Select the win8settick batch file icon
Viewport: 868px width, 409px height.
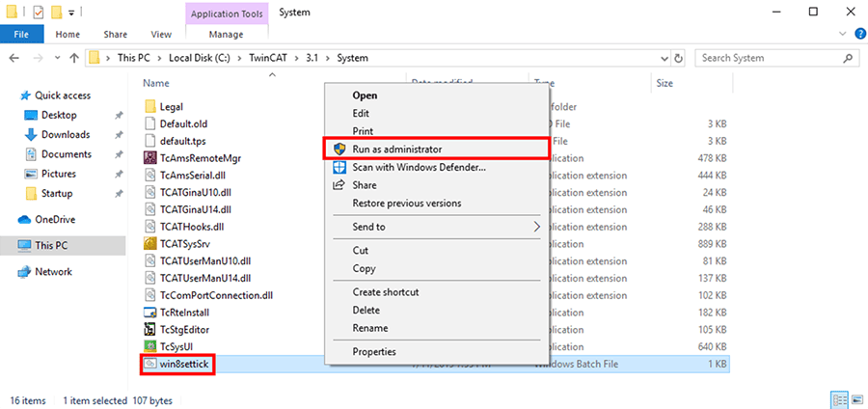click(150, 364)
